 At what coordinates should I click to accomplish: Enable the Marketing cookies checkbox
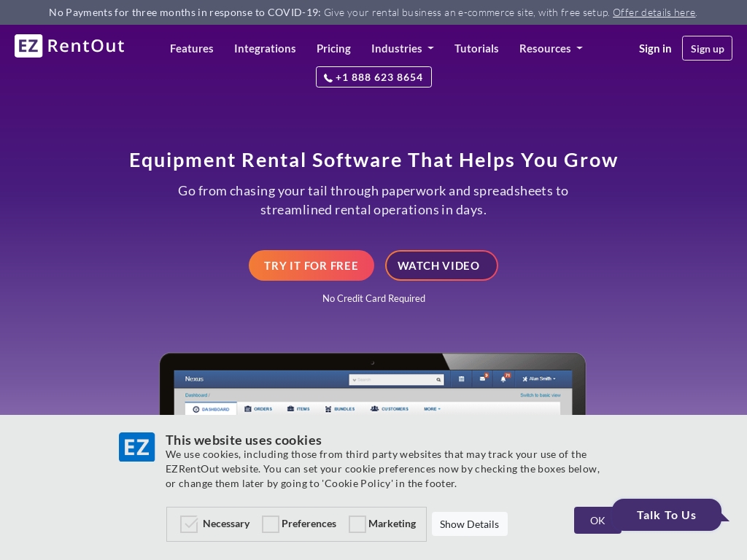click(357, 524)
